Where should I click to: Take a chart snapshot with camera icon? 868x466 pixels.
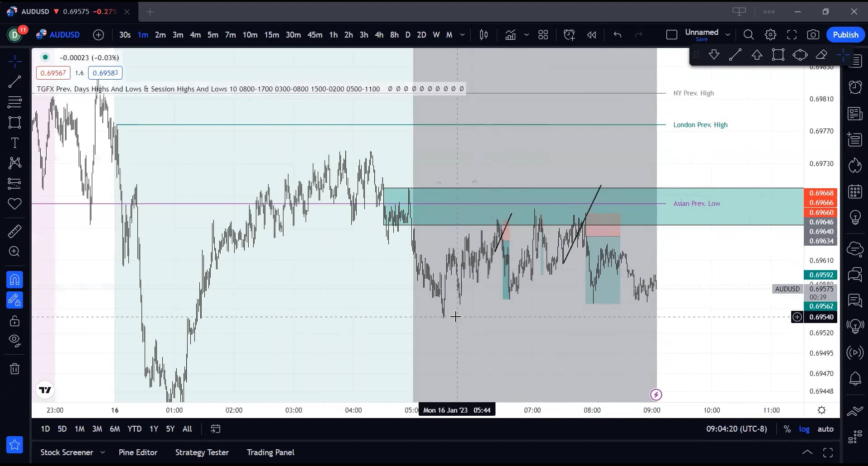(813, 34)
